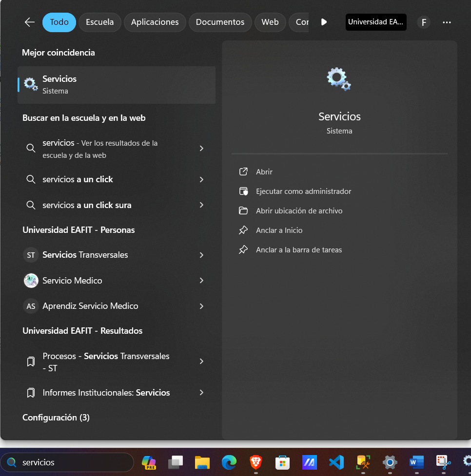
Task: Click the taskbar search field with 'servicios'
Action: [67, 462]
